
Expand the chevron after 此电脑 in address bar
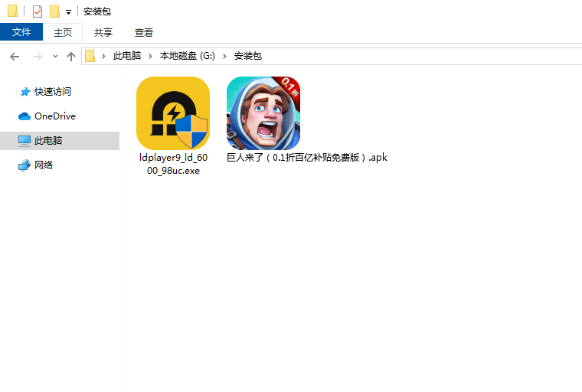coord(150,57)
